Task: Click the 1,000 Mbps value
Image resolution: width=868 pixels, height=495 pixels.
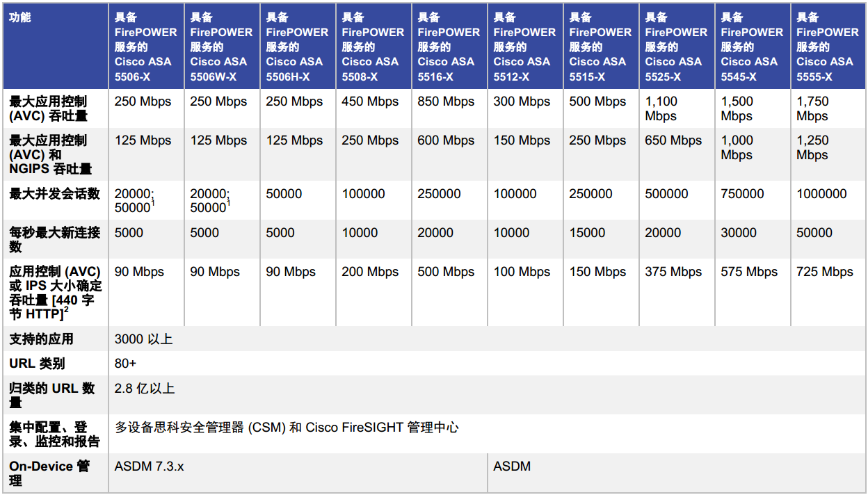Action: [737, 147]
